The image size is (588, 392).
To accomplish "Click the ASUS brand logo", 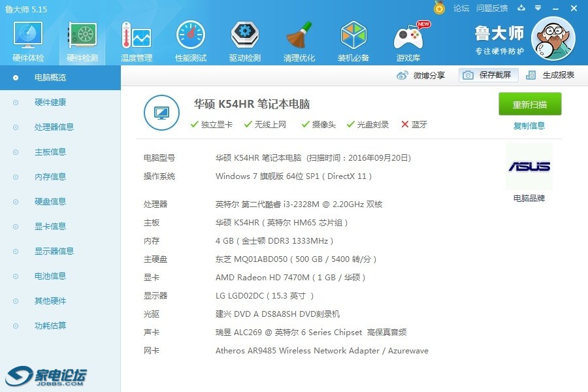I will 529,167.
